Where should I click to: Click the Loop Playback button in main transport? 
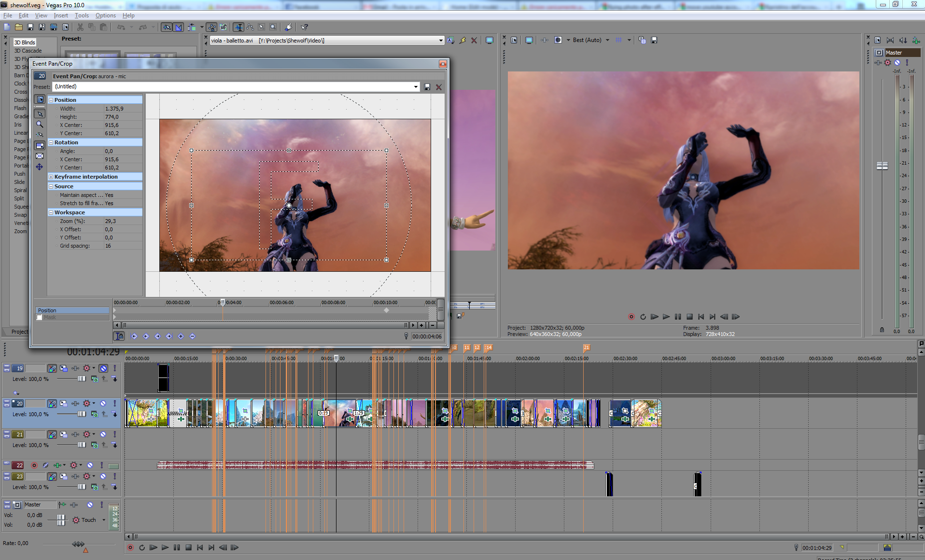pos(142,547)
